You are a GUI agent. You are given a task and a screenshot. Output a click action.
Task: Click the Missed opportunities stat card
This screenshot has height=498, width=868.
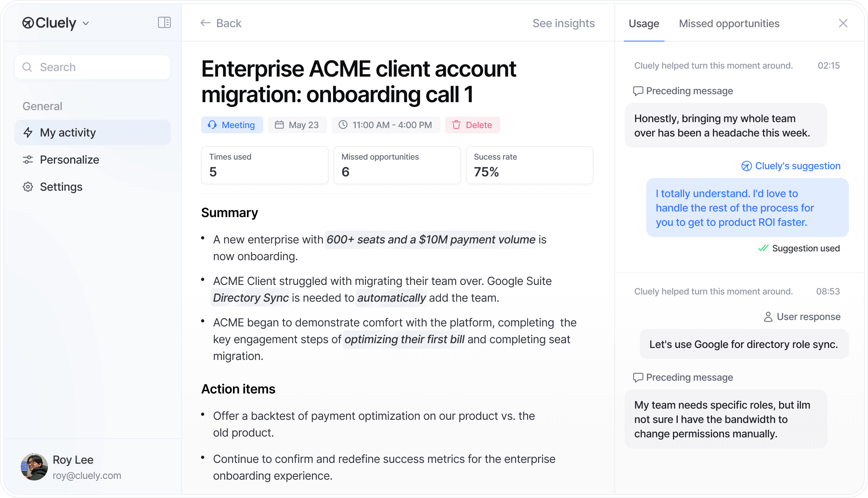[x=397, y=165]
